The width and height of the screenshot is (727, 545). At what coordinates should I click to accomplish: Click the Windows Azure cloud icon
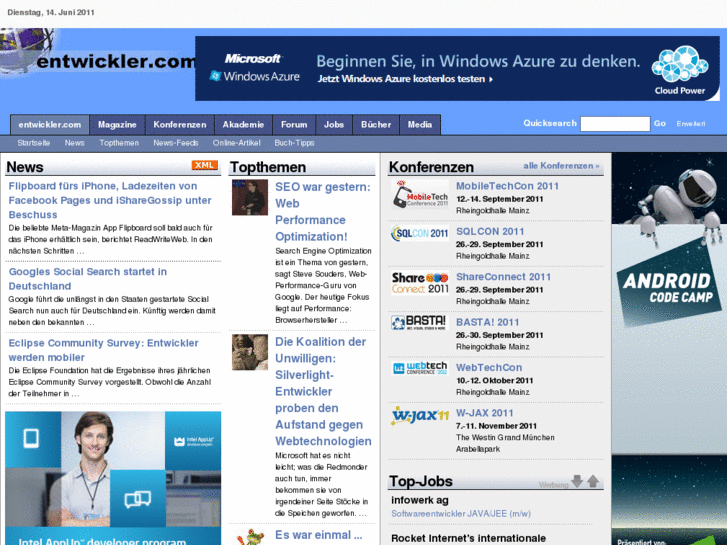[x=680, y=64]
